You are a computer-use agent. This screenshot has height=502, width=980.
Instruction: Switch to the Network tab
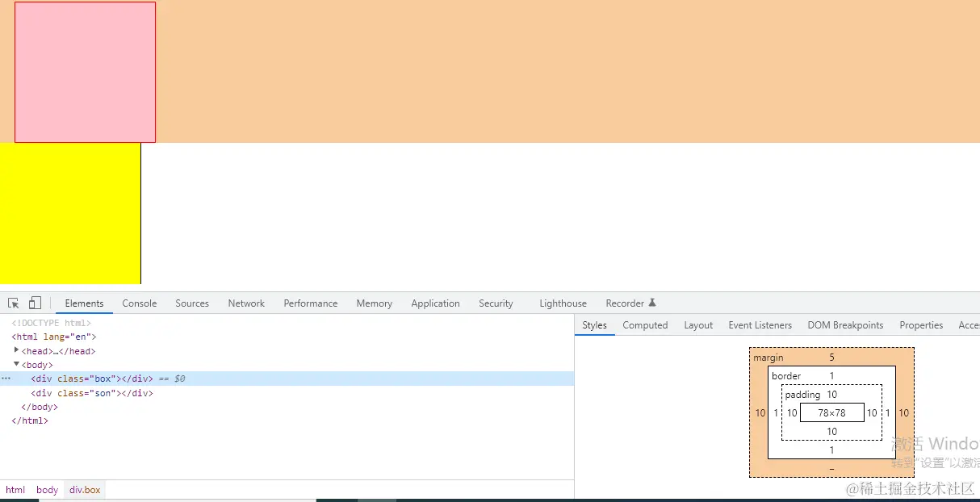[246, 303]
